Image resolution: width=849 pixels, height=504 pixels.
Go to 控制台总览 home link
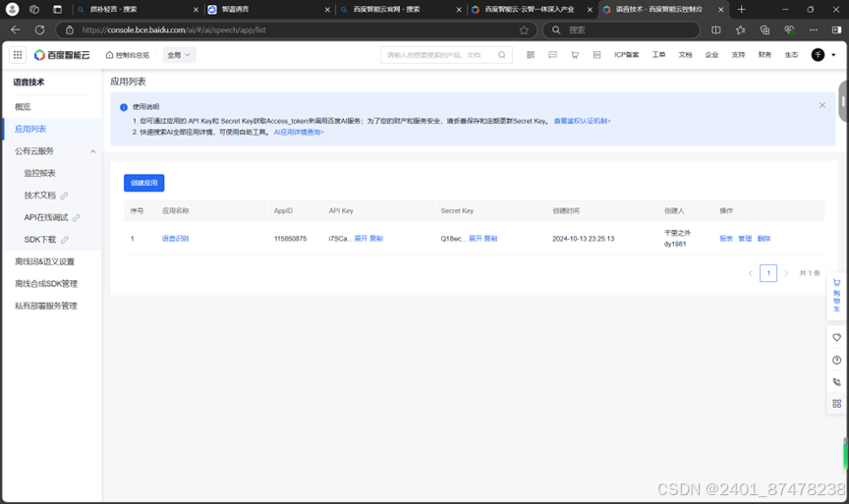(x=127, y=55)
